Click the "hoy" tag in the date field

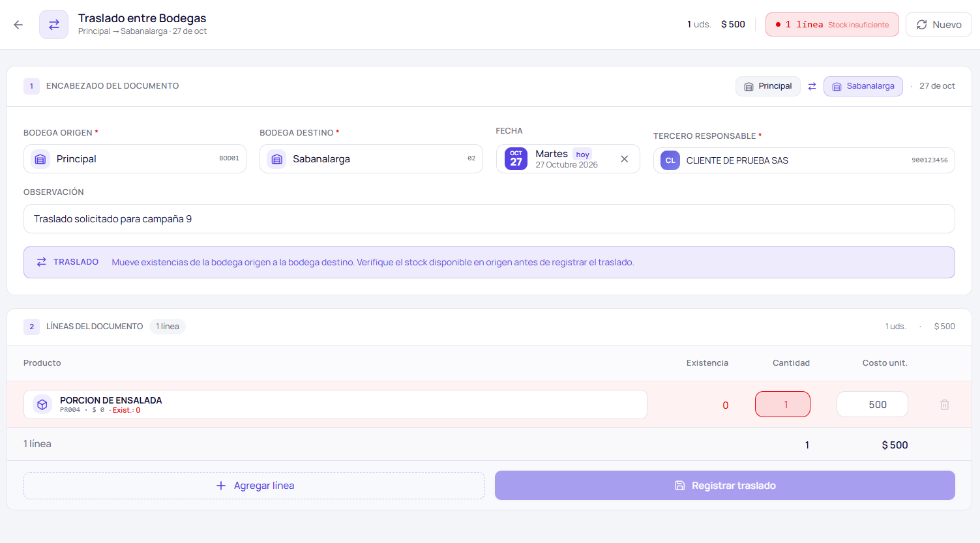point(582,154)
